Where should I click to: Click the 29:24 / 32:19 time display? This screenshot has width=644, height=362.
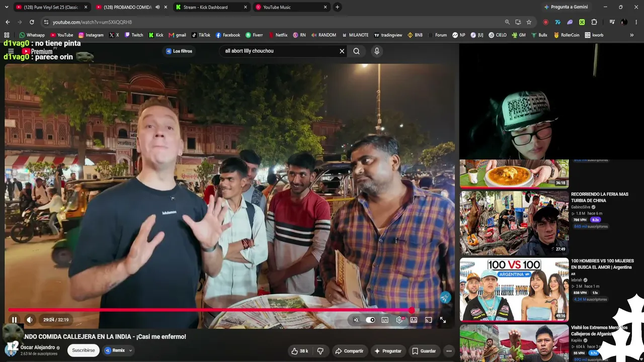tap(56, 320)
